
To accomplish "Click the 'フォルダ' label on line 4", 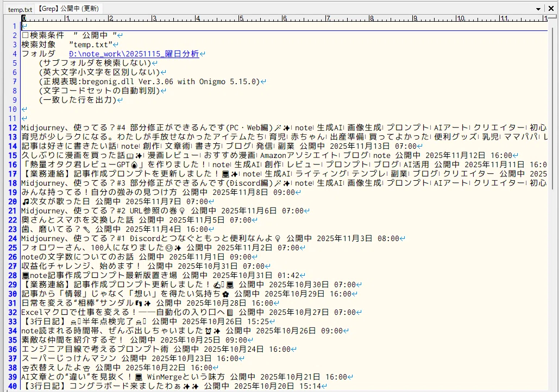I will pos(39,54).
